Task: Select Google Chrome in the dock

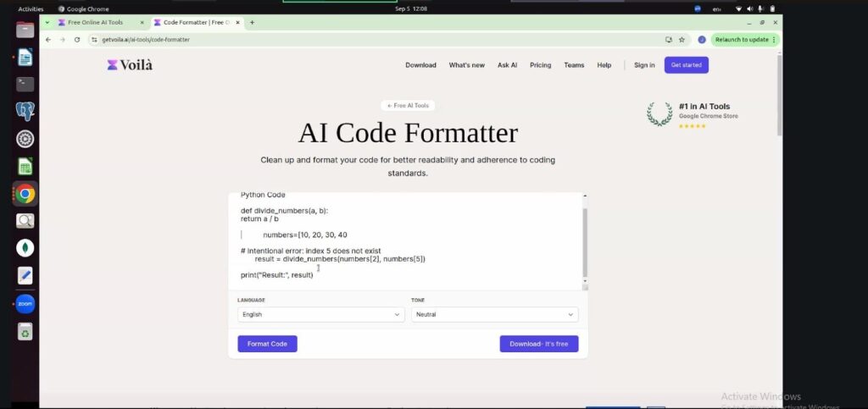Action: tap(25, 193)
